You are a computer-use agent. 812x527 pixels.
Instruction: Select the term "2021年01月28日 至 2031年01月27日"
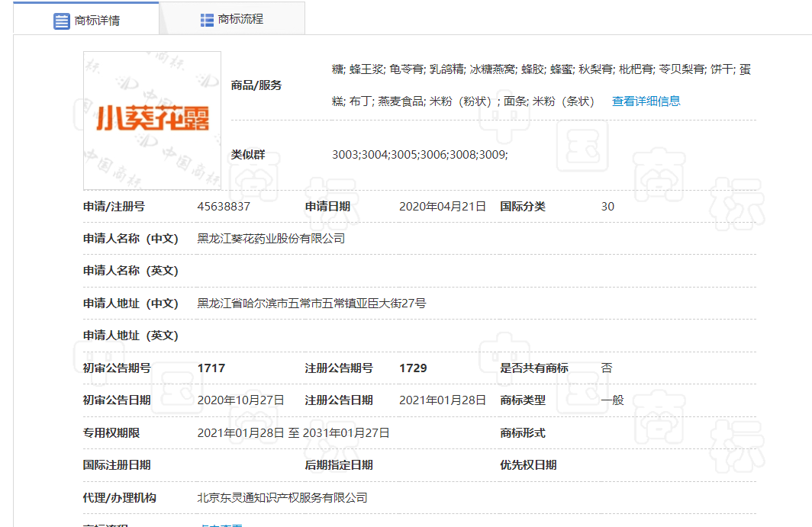tap(293, 432)
